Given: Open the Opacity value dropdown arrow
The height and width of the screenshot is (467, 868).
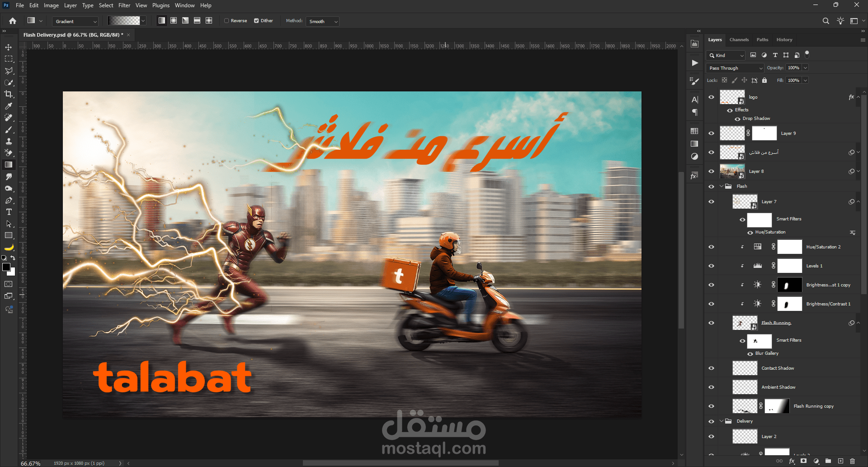Looking at the screenshot, I should 806,68.
